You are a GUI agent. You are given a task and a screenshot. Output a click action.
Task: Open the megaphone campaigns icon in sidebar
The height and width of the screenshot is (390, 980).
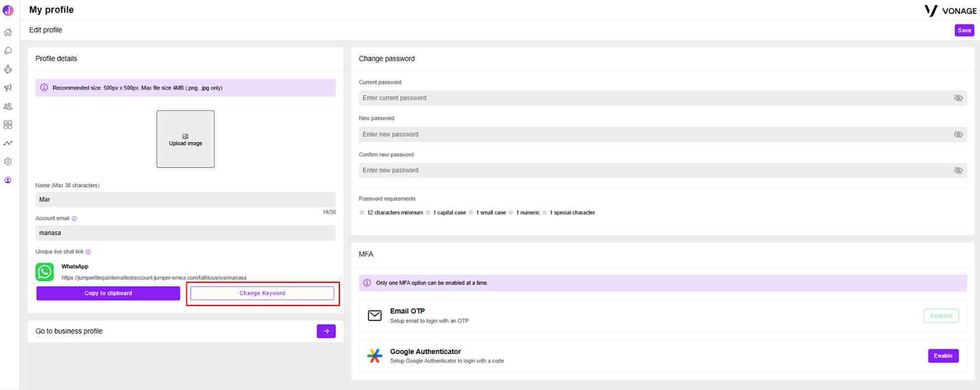point(8,88)
